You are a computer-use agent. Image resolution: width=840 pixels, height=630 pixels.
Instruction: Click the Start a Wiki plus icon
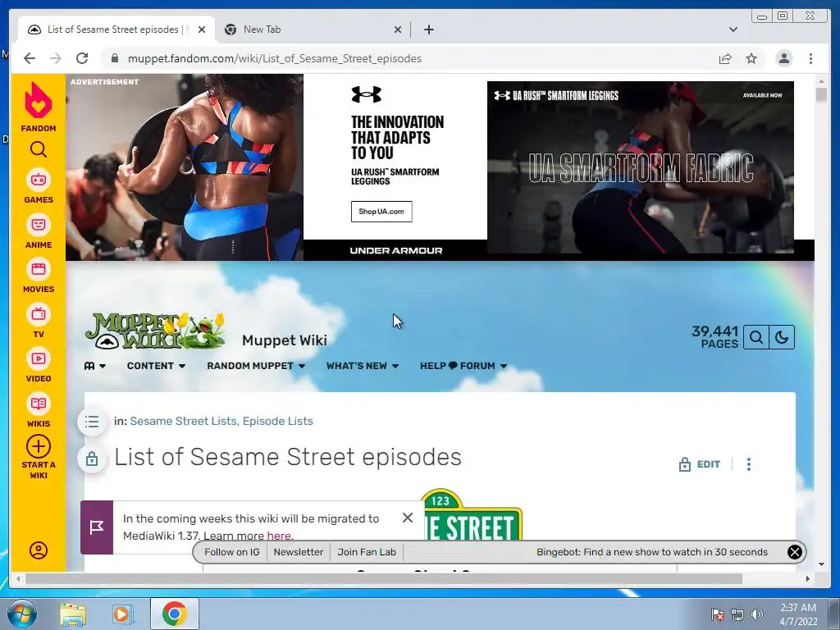(x=38, y=446)
